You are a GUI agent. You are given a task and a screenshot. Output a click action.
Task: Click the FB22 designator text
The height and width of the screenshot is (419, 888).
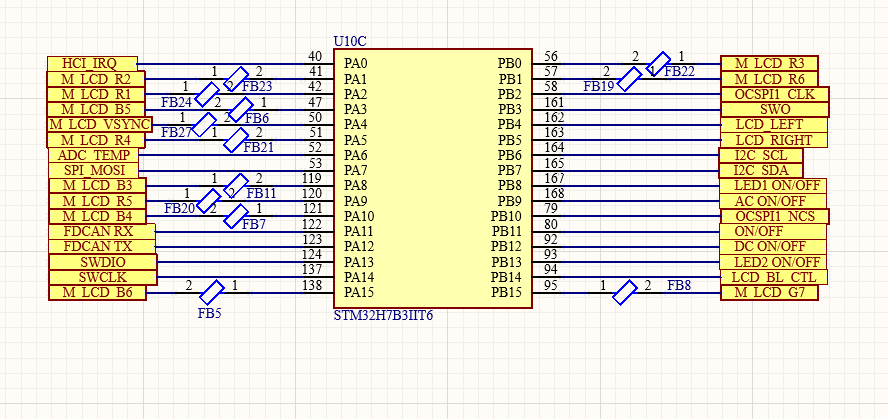680,72
